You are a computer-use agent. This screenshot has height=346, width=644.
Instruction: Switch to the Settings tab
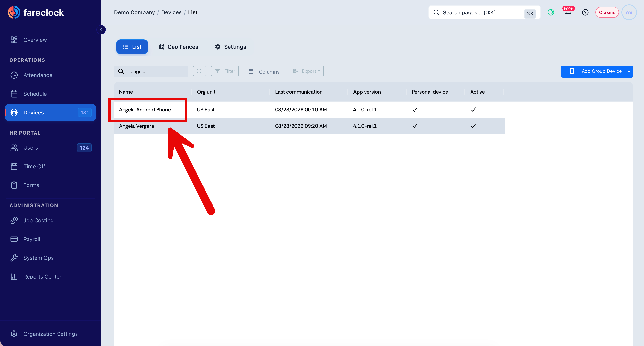(x=230, y=47)
